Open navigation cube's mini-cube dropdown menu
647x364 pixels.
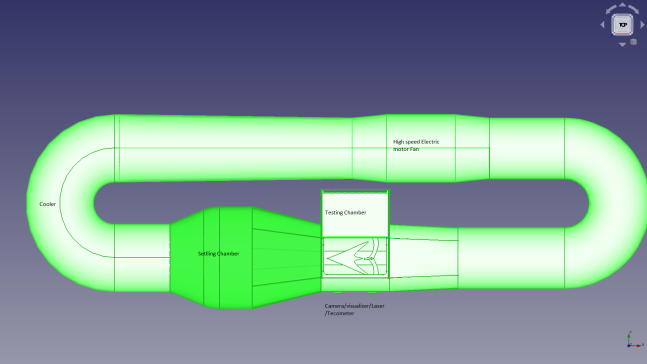pyautogui.click(x=634, y=42)
